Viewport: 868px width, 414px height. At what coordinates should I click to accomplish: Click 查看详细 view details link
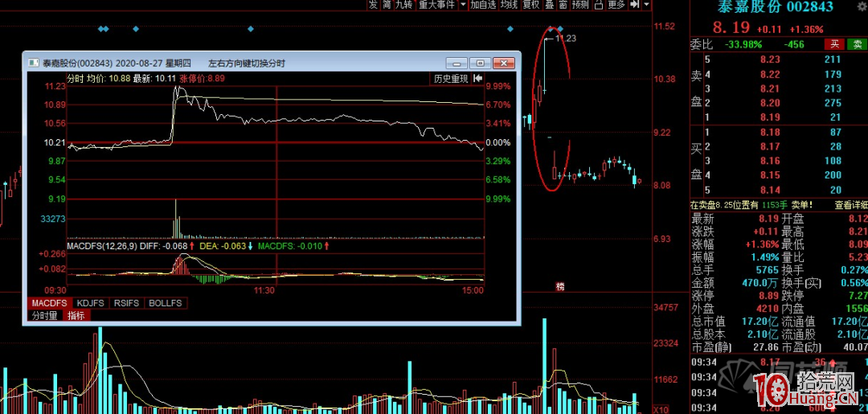851,205
